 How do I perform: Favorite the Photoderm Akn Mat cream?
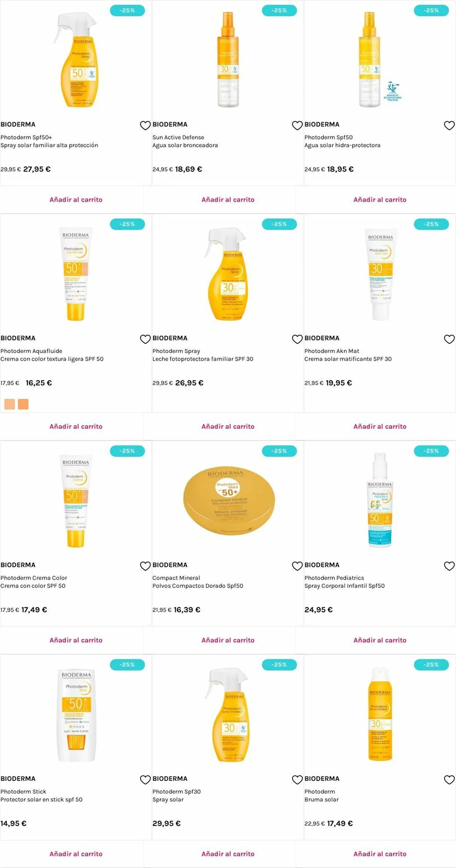point(449,339)
